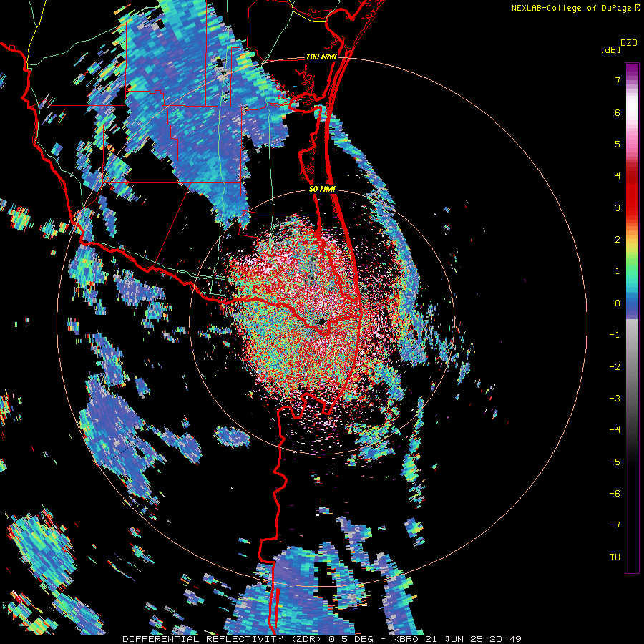Click the 21 JUN 25 date in footer
644x644 pixels.
(x=456, y=639)
